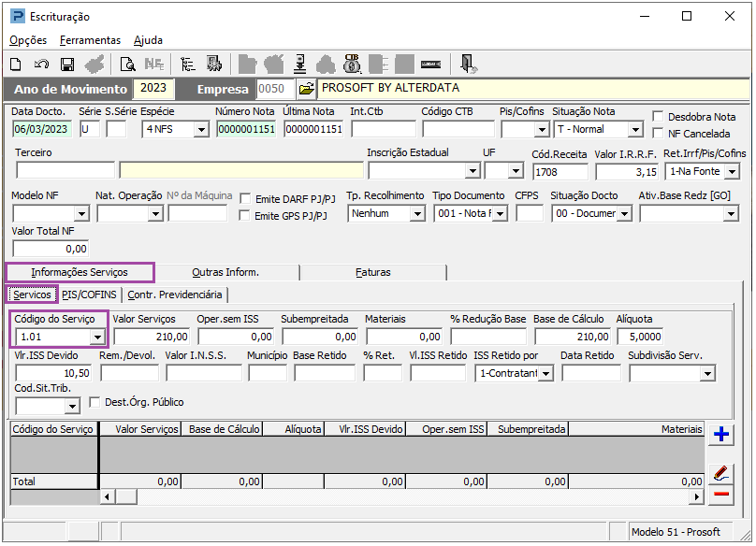Click grid scrollbar right arrow
This screenshot has height=546, width=756.
696,496
